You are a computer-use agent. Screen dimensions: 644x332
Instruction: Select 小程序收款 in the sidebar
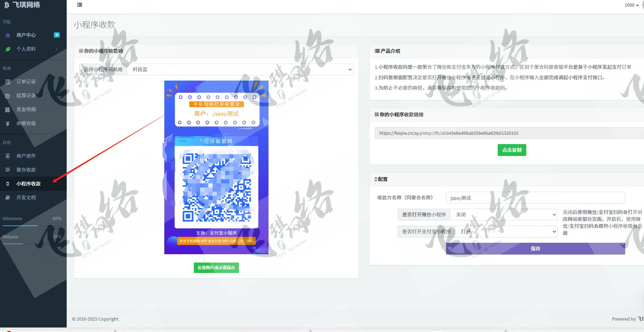click(33, 184)
